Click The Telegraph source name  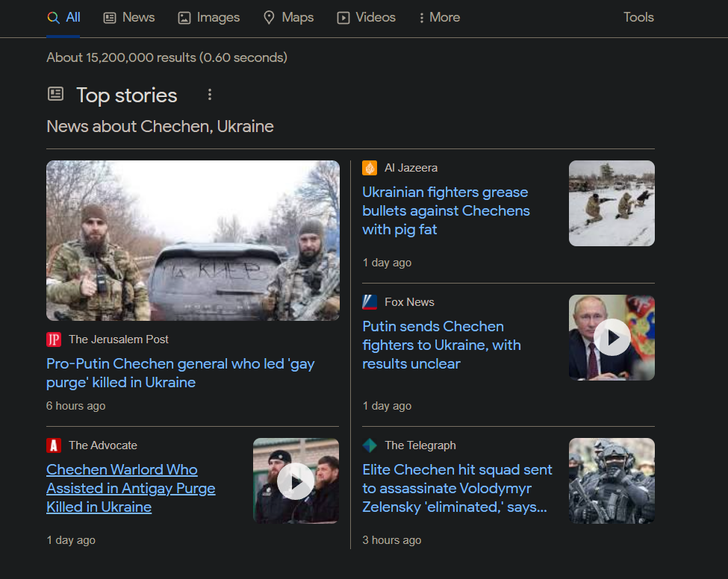[420, 445]
